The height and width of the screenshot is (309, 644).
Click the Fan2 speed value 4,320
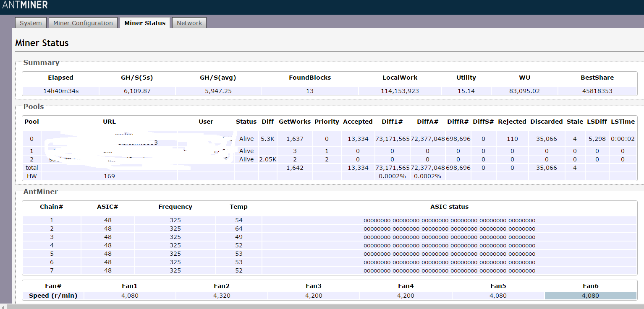pyautogui.click(x=222, y=296)
